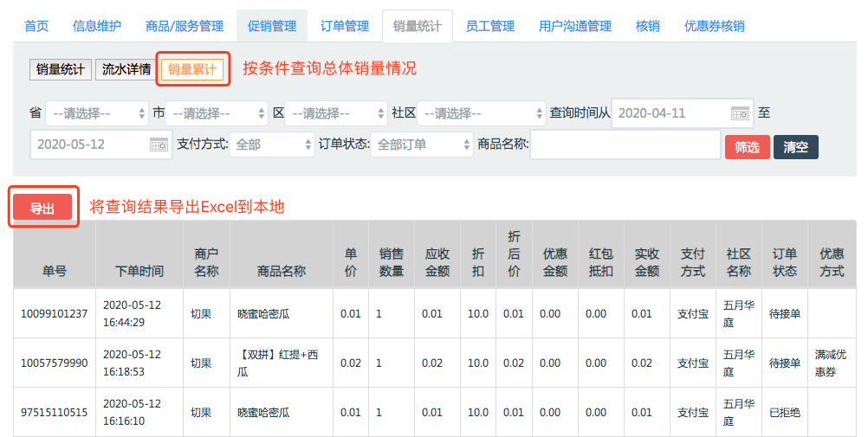
Task: Go to 首页 tab
Action: tap(36, 26)
